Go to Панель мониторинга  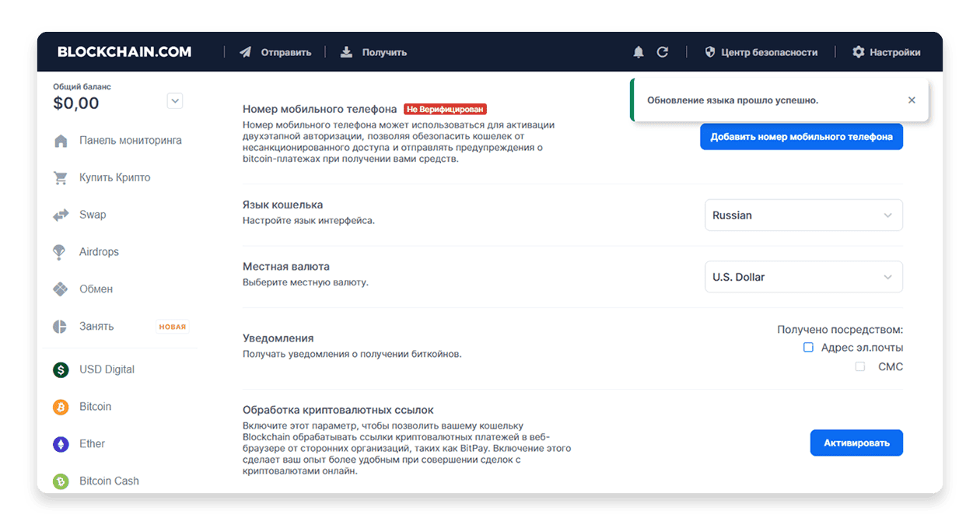click(131, 141)
